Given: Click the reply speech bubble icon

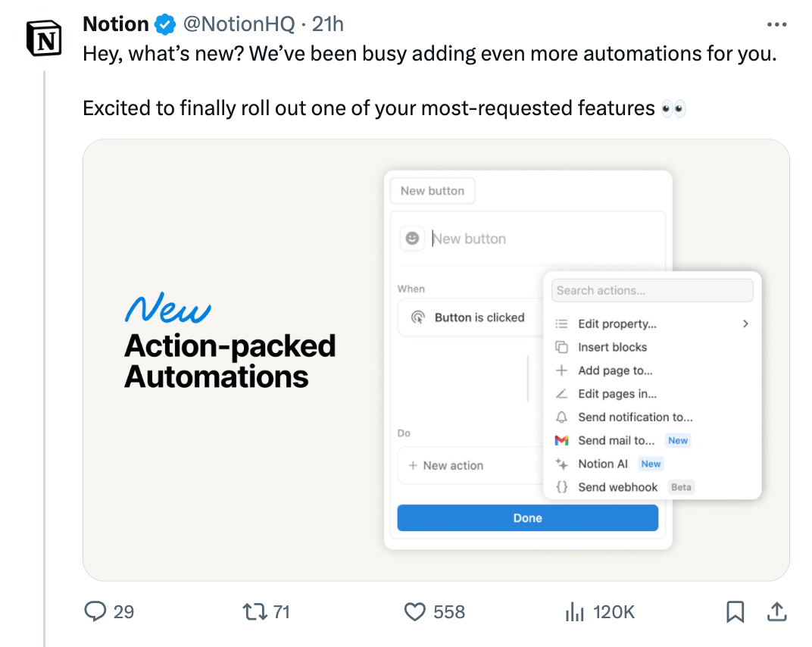Looking at the screenshot, I should (95, 611).
